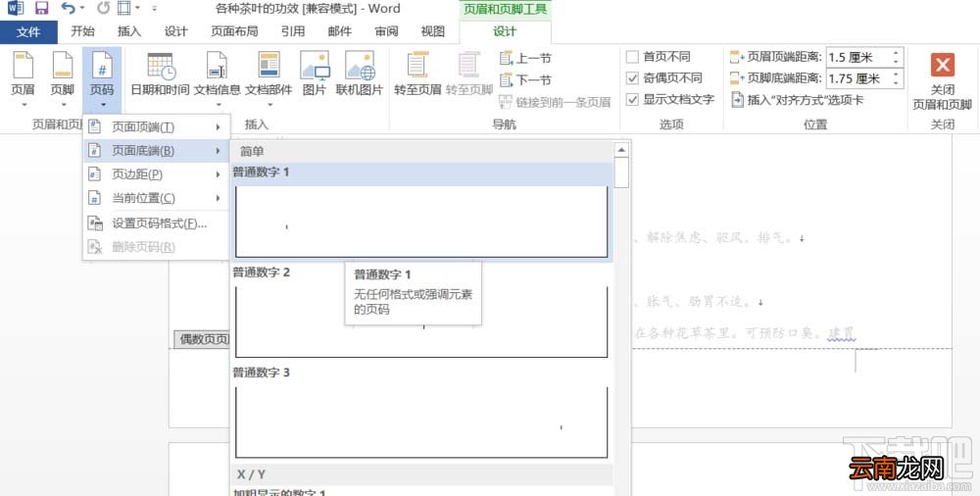Click the X / Y gallery section header
This screenshot has height=496, width=980.
421,474
